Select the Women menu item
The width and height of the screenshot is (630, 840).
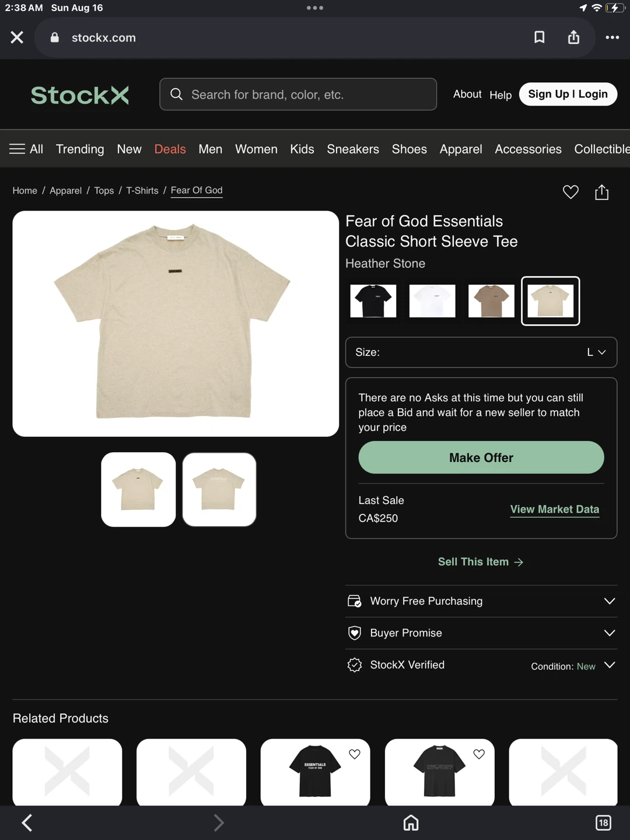(x=256, y=149)
